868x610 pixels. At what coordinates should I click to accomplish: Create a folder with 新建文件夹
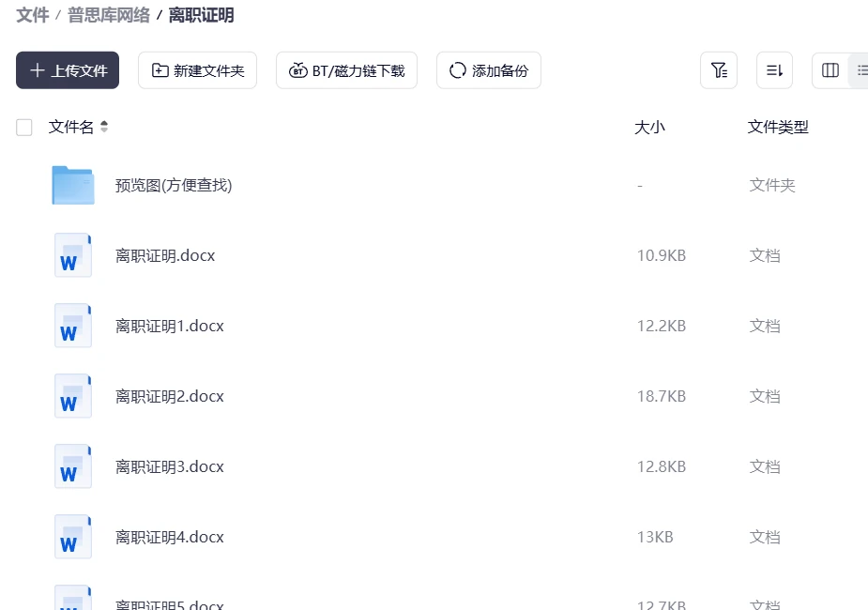[x=198, y=70]
